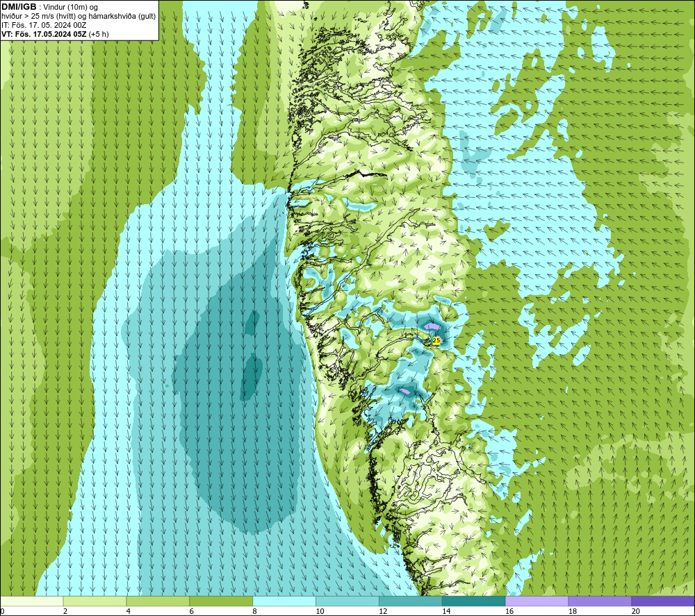695x616 pixels.
Task: Click the DMI/IGB title text
Action: pyautogui.click(x=19, y=7)
